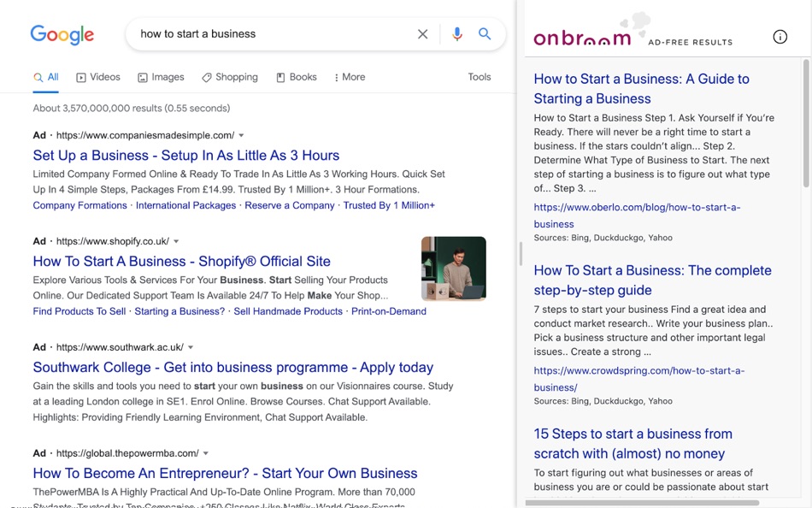This screenshot has width=812, height=508.
Task: Open the oberlo.com blog URL link
Action: click(x=637, y=216)
